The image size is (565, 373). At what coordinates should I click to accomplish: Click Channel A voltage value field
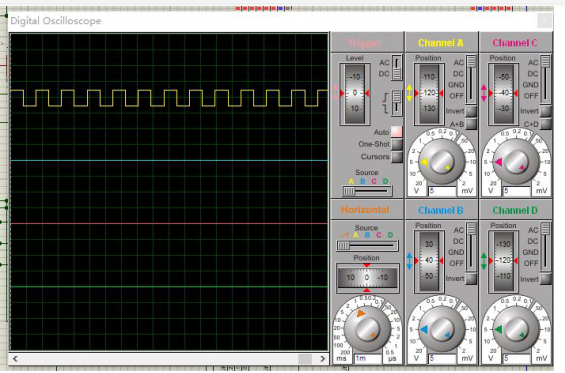point(442,191)
